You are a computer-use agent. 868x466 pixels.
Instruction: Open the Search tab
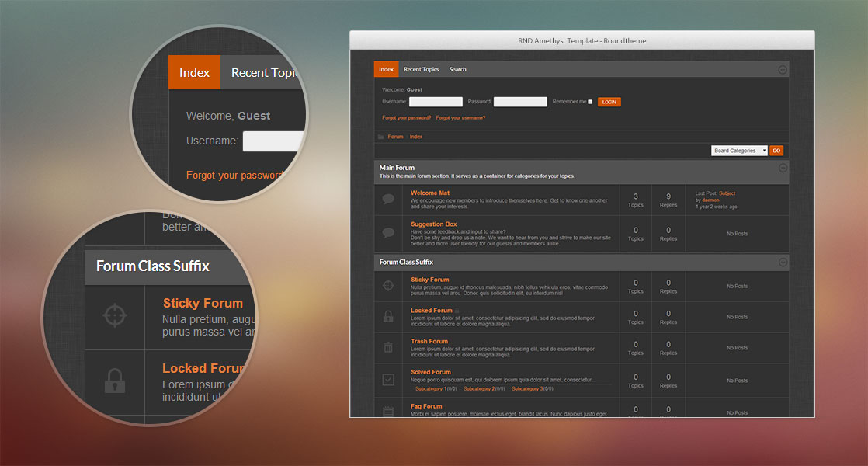point(457,69)
